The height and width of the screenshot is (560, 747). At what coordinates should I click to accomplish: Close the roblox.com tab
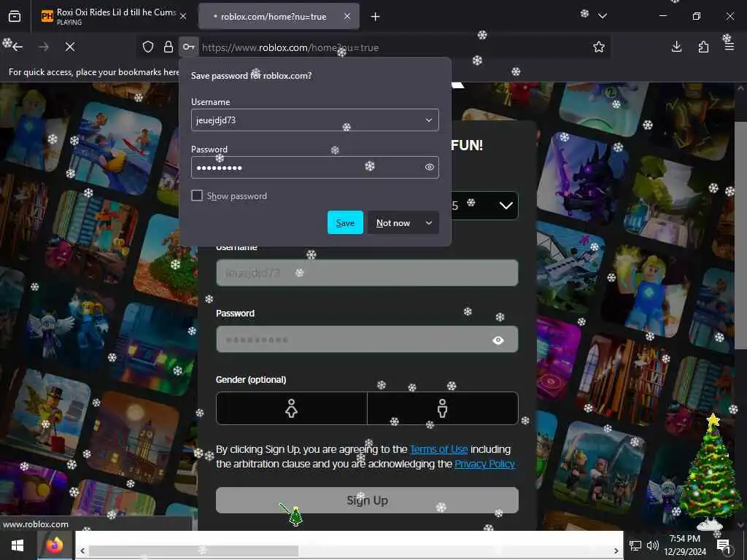tap(347, 16)
